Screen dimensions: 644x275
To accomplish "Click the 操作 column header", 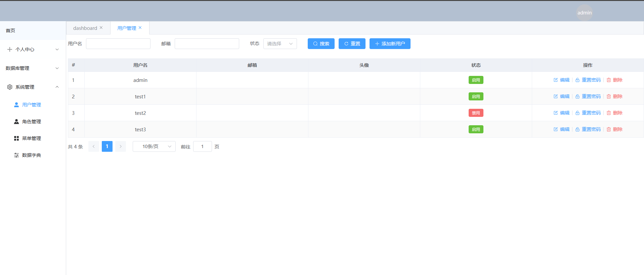I will coord(588,65).
